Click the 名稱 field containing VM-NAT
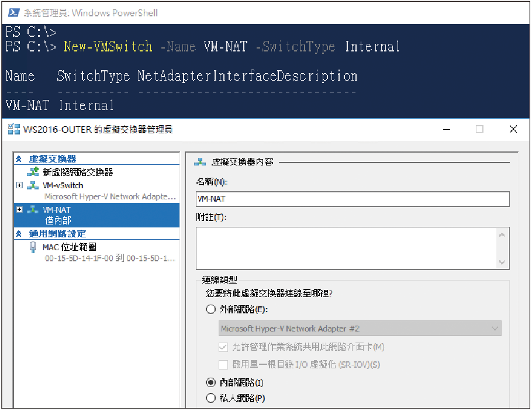Screen dimensions: 532x411 (353, 199)
